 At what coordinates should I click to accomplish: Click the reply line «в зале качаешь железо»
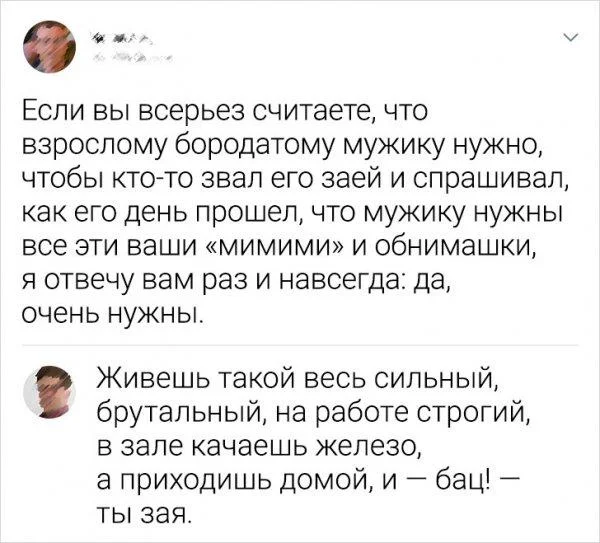point(259,445)
